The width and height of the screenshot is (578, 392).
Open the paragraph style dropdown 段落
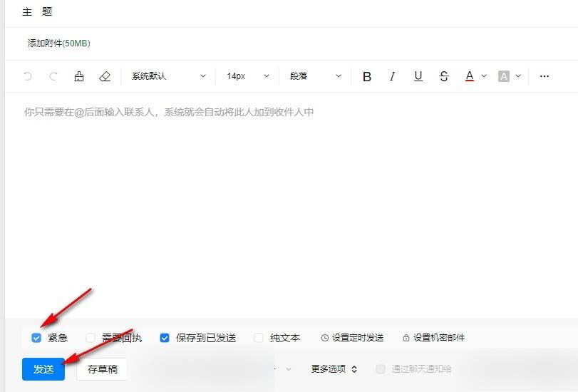316,76
